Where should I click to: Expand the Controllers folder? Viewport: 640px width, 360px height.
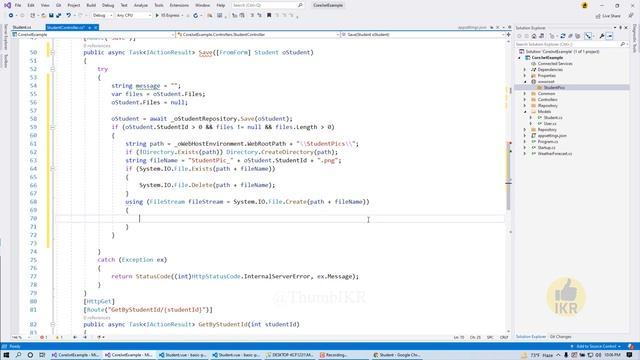tap(525, 100)
